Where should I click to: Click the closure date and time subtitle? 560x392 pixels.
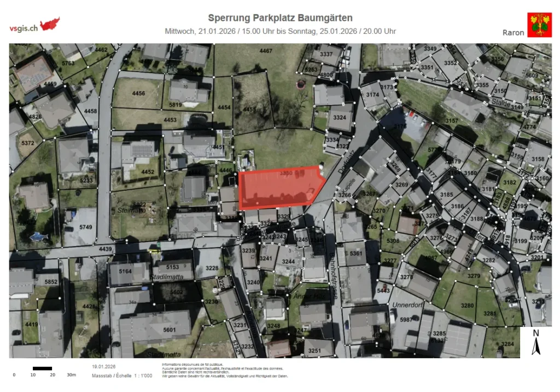tap(280, 31)
